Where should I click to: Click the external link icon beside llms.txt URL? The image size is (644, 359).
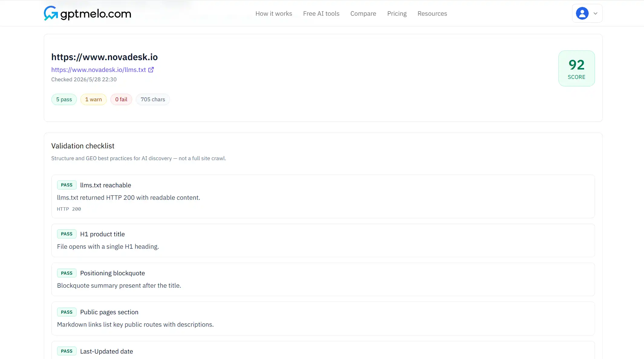coord(151,70)
